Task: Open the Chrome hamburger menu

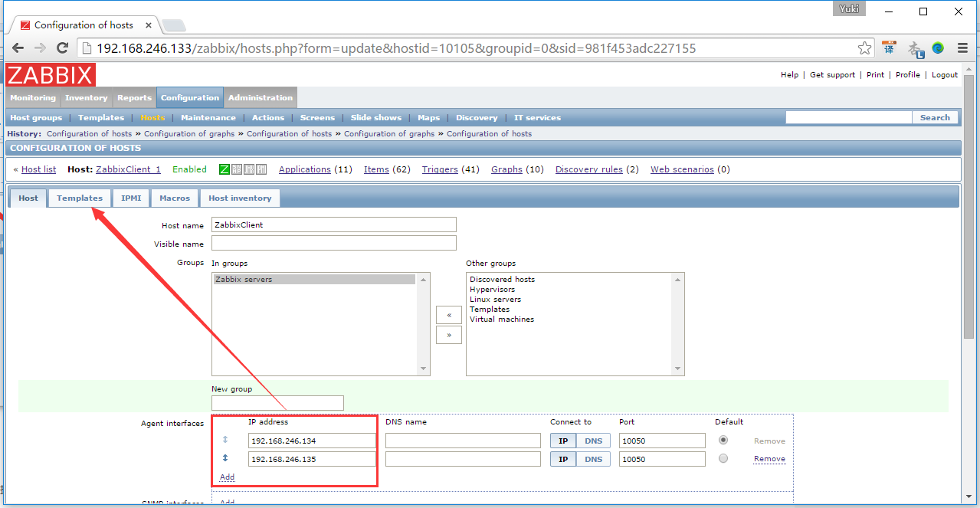Action: click(962, 48)
